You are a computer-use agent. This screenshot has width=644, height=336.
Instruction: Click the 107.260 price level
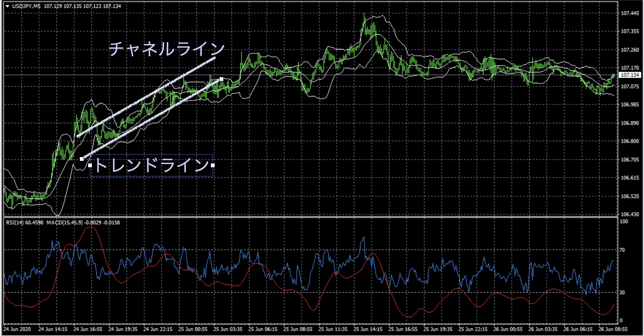tap(630, 50)
